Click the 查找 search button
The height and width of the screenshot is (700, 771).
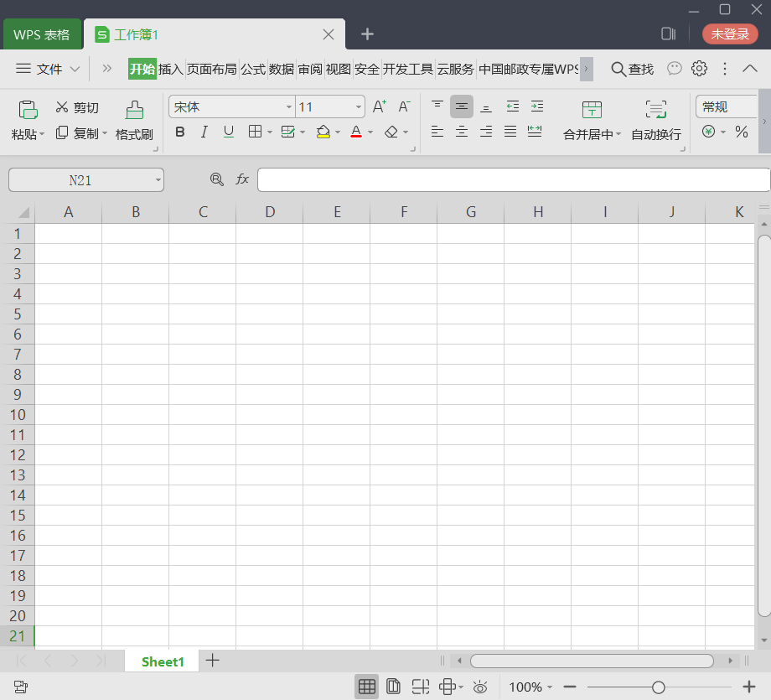pos(633,69)
